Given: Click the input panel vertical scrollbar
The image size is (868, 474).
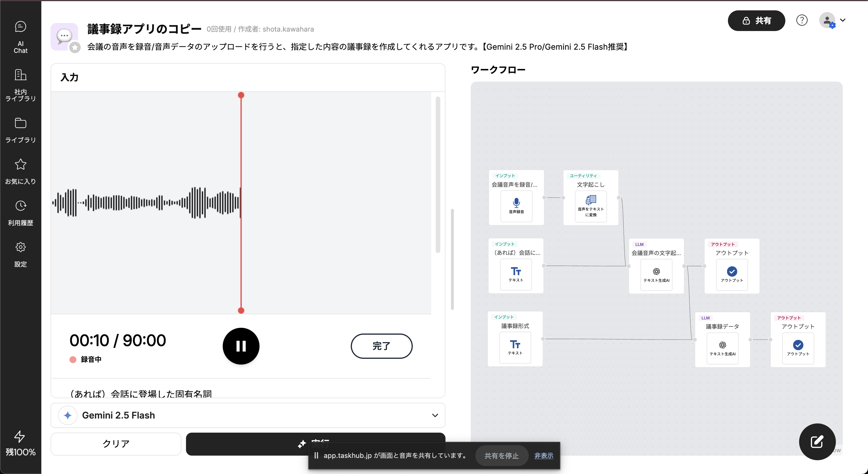Looking at the screenshot, I should point(438,175).
